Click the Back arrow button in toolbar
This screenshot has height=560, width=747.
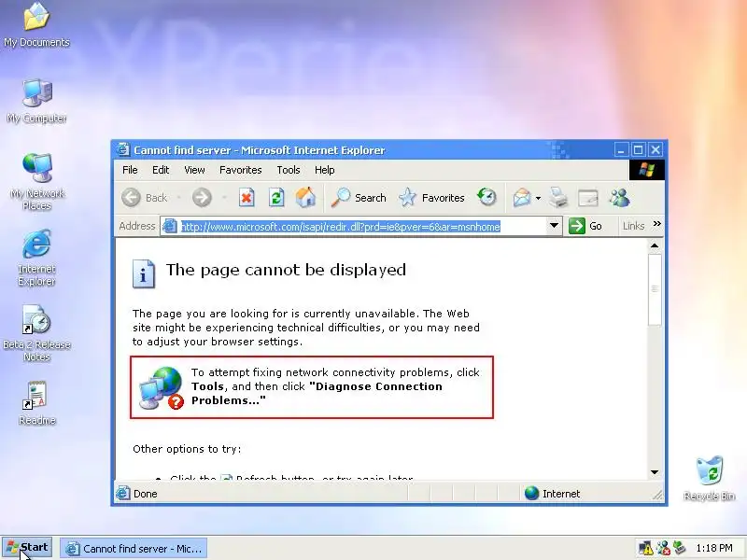click(x=132, y=198)
